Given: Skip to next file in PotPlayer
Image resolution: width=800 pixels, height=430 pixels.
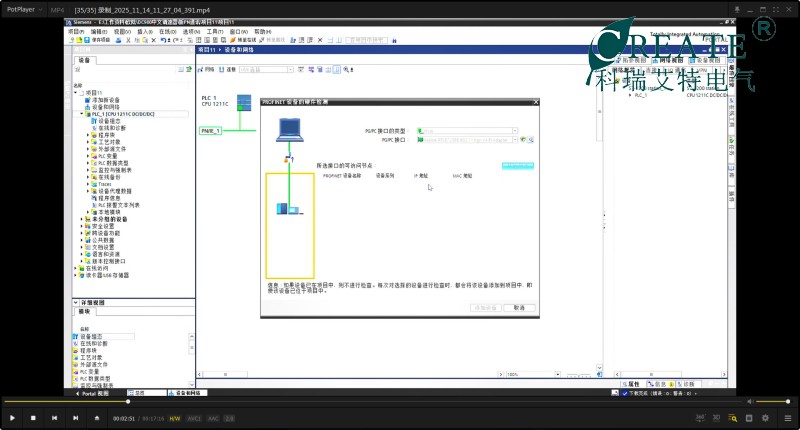Looking at the screenshot, I should (76, 418).
